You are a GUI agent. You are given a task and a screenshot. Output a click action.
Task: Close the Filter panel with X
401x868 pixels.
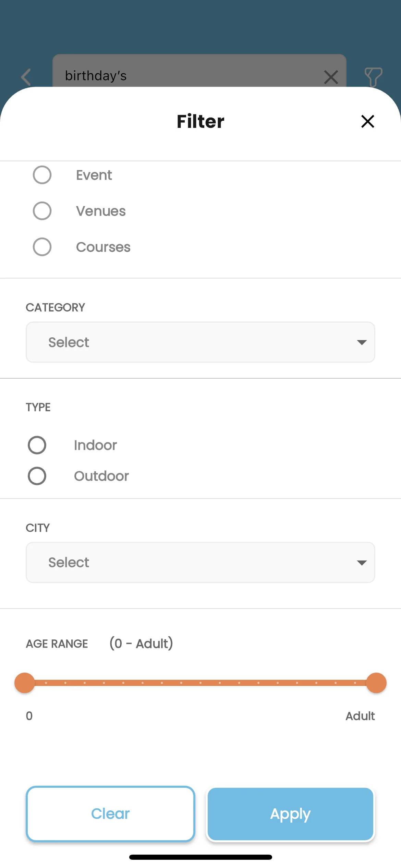pyautogui.click(x=367, y=121)
